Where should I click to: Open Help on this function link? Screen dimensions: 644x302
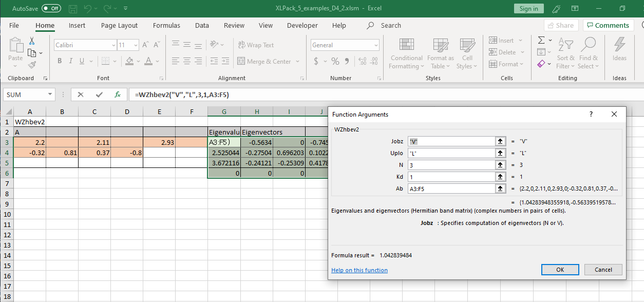pyautogui.click(x=359, y=270)
